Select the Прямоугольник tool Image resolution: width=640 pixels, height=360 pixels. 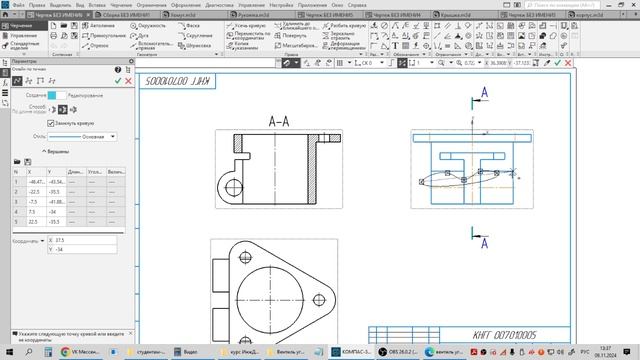[104, 36]
